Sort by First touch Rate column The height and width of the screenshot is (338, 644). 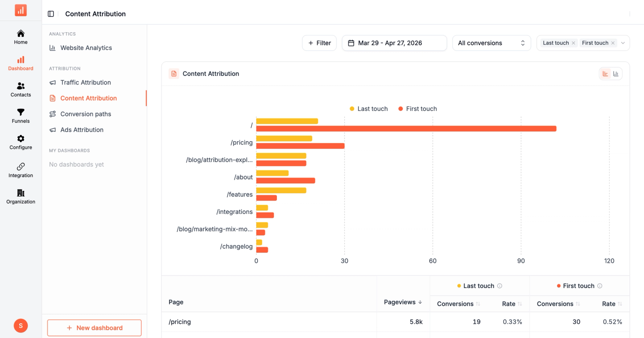click(612, 304)
